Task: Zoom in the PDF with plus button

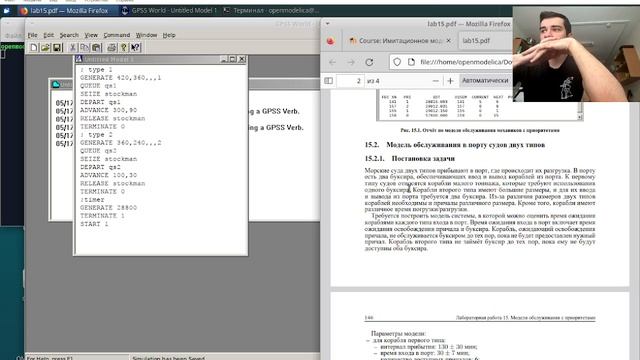Action: click(450, 81)
